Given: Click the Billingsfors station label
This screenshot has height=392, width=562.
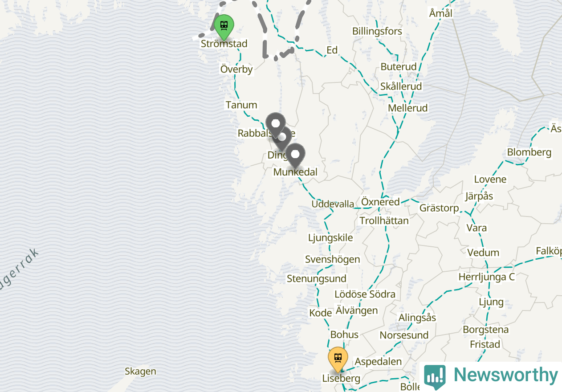Looking at the screenshot, I should [377, 31].
